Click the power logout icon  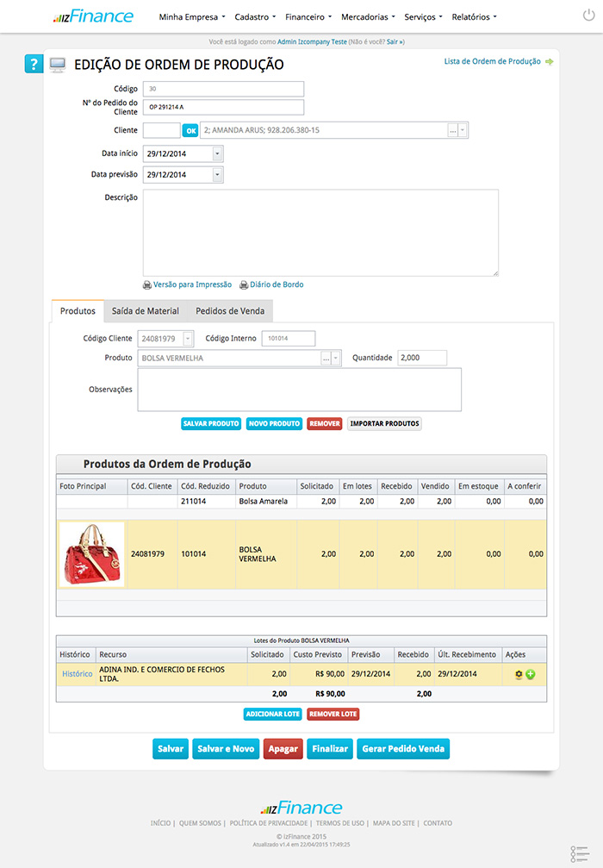point(588,16)
